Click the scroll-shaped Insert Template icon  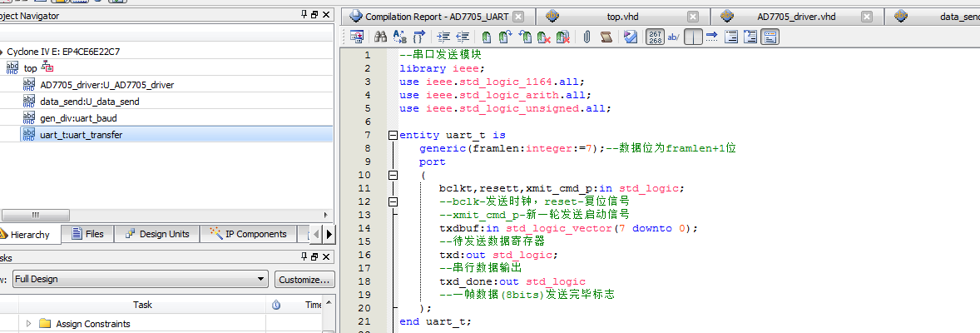pos(606,37)
